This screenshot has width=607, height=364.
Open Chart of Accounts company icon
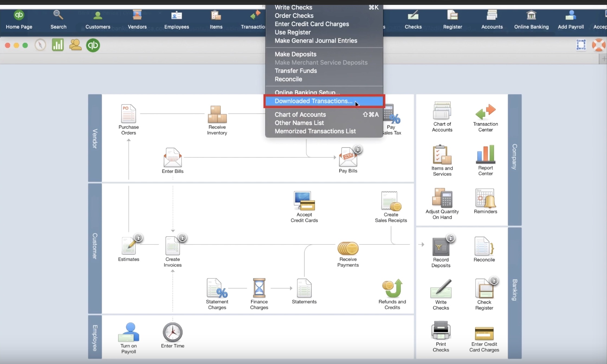click(442, 110)
